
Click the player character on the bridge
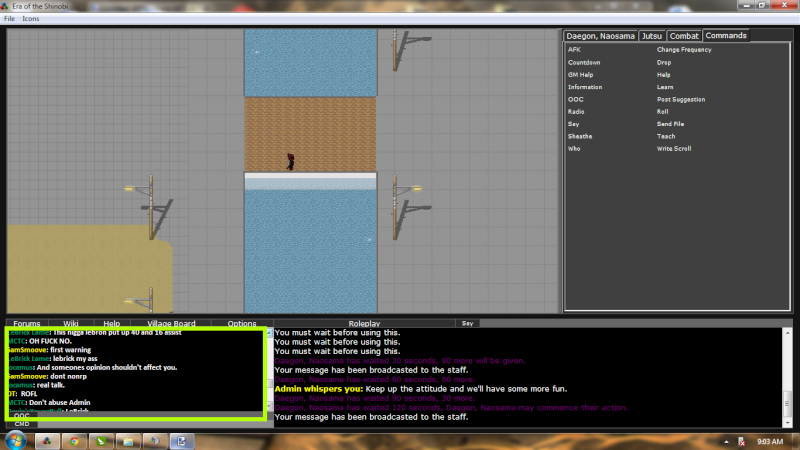(290, 161)
